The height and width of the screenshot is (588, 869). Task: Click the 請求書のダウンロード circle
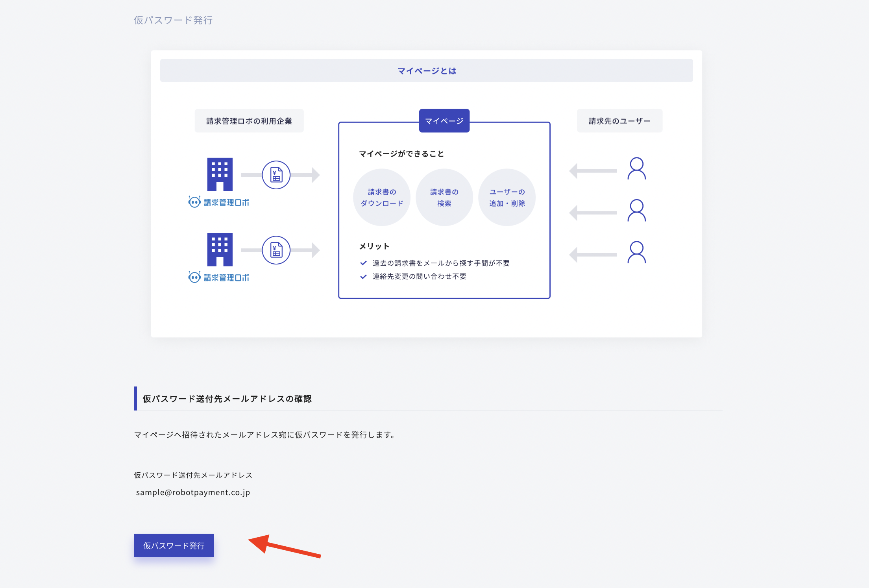pos(382,197)
